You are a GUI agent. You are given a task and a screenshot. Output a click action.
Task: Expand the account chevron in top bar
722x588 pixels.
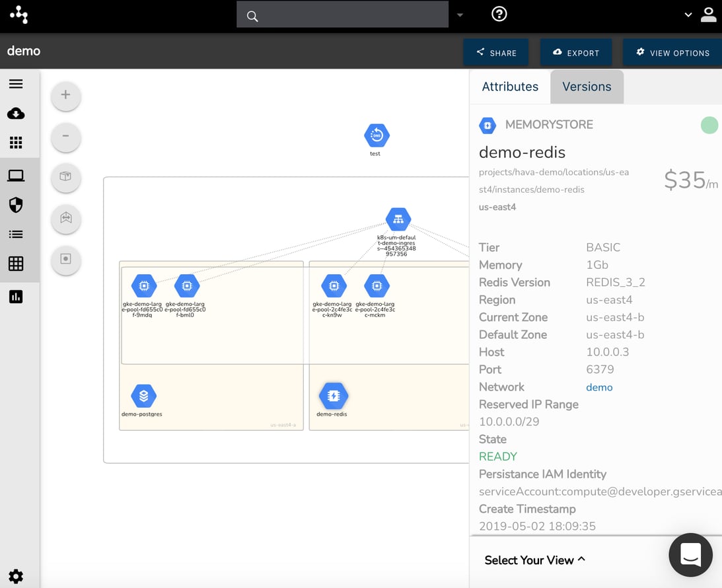coord(688,14)
